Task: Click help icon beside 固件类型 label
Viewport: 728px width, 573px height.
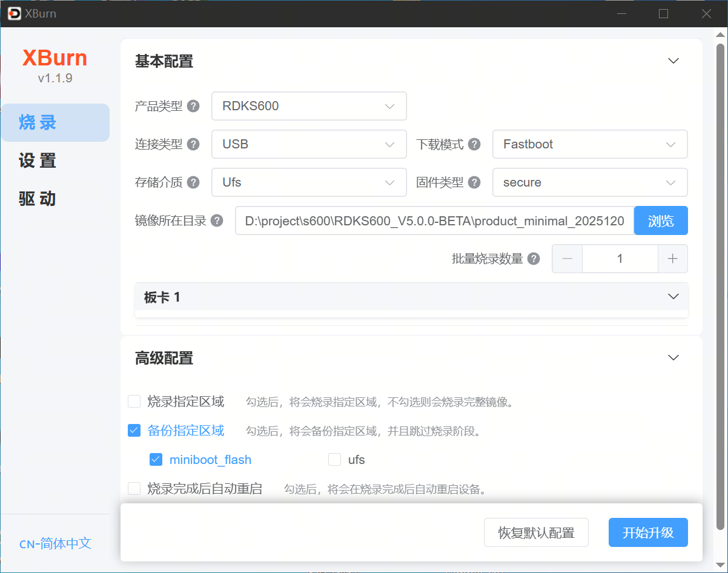Action: point(475,182)
